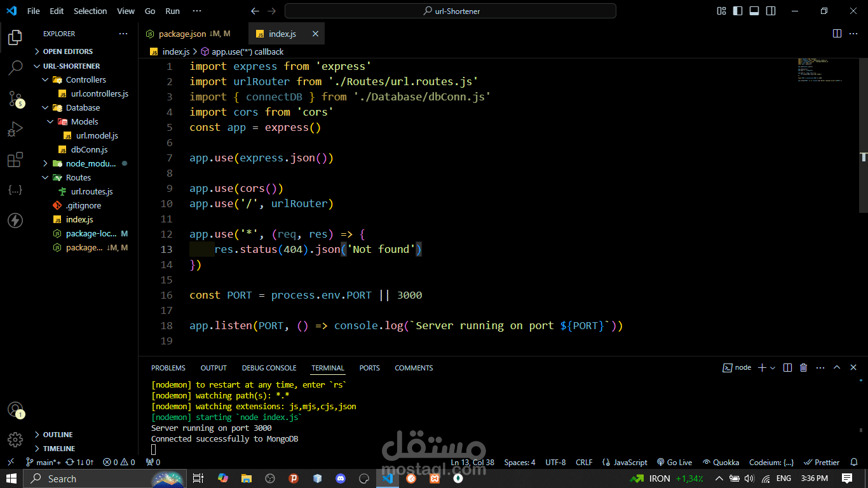Open the File menu
868x488 pixels.
point(33,11)
